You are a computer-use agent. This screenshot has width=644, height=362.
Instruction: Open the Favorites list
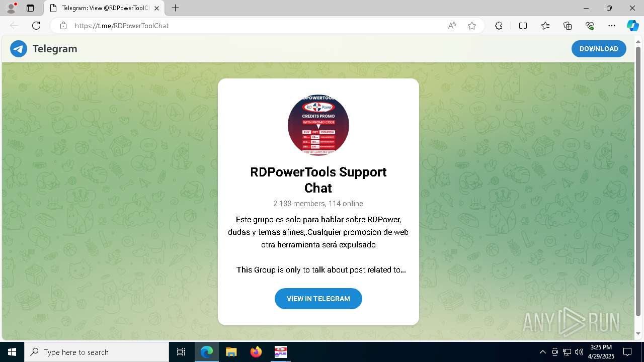(x=545, y=26)
